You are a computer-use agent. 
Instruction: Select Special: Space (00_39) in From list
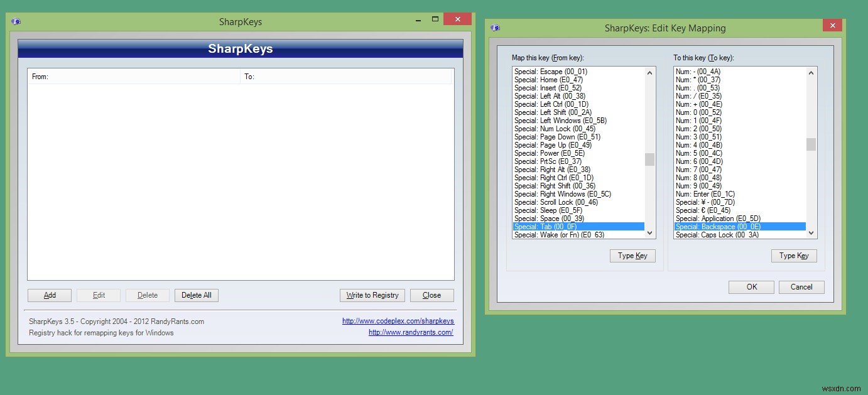pyautogui.click(x=578, y=219)
